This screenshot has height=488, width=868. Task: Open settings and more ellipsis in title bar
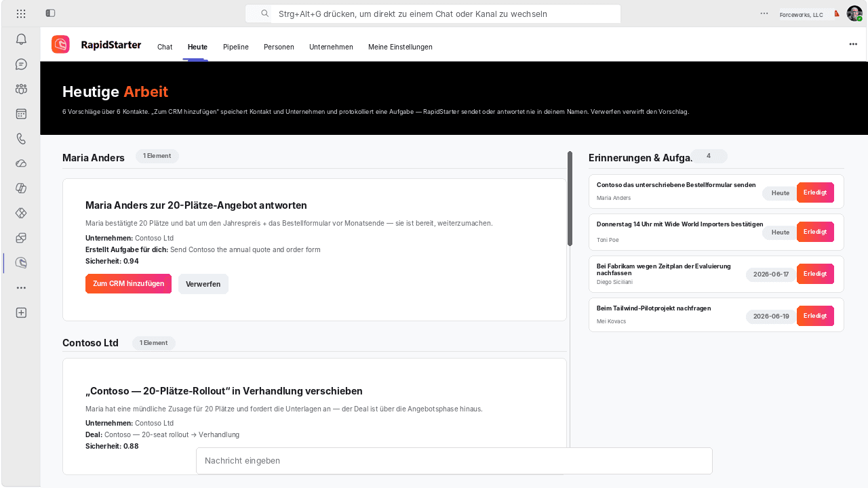(764, 14)
